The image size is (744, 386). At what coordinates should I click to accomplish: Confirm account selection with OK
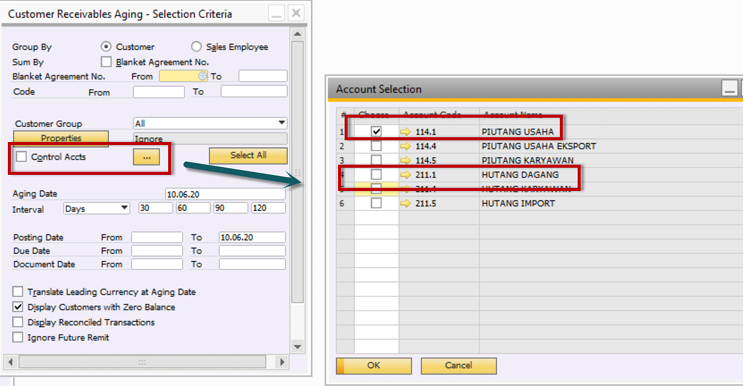click(x=374, y=366)
